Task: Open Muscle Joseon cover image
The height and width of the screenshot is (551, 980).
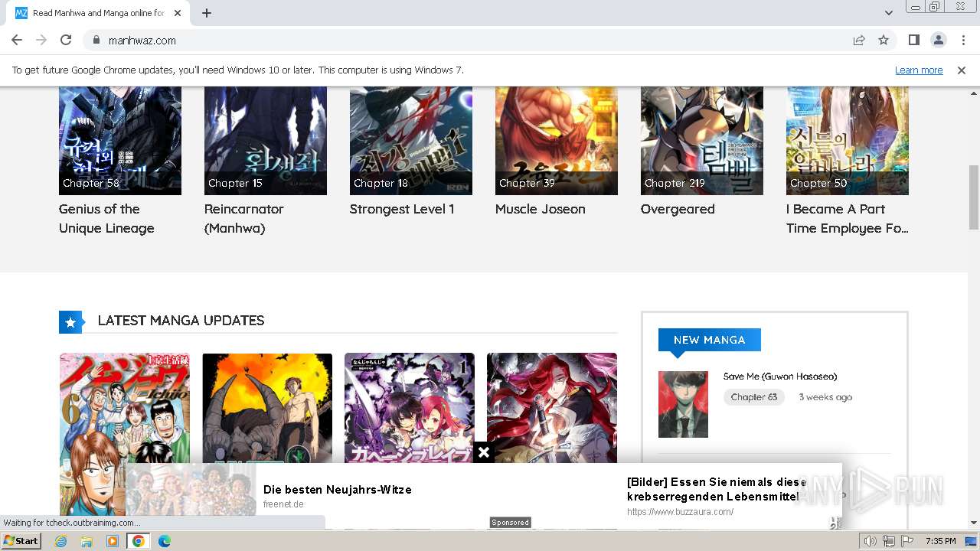Action: [557, 141]
